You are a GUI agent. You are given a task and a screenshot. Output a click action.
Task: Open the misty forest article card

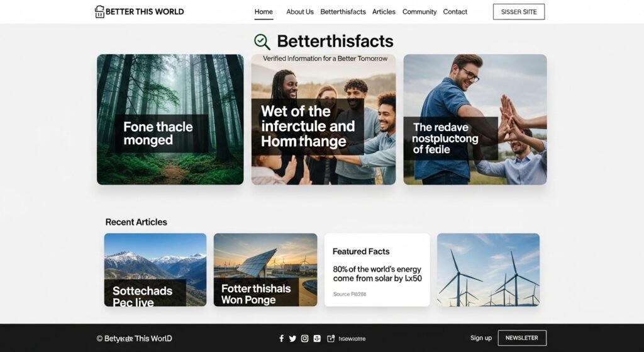coord(170,119)
